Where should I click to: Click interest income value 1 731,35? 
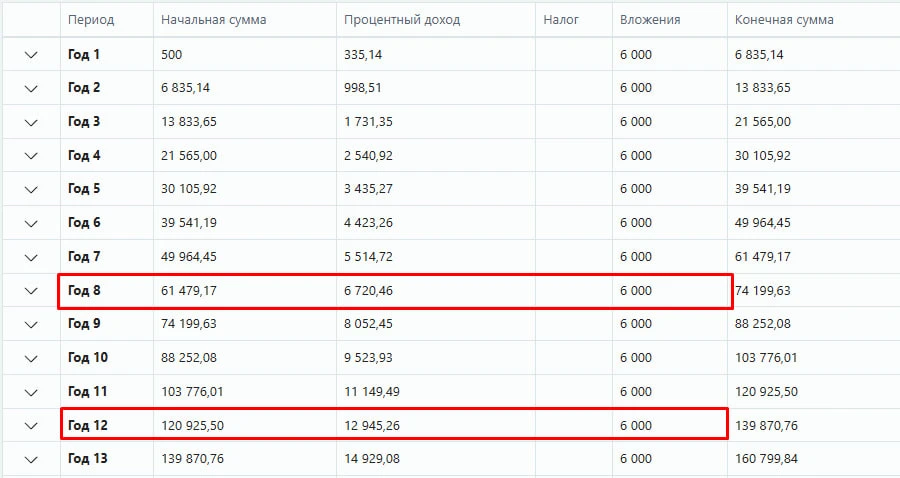368,122
